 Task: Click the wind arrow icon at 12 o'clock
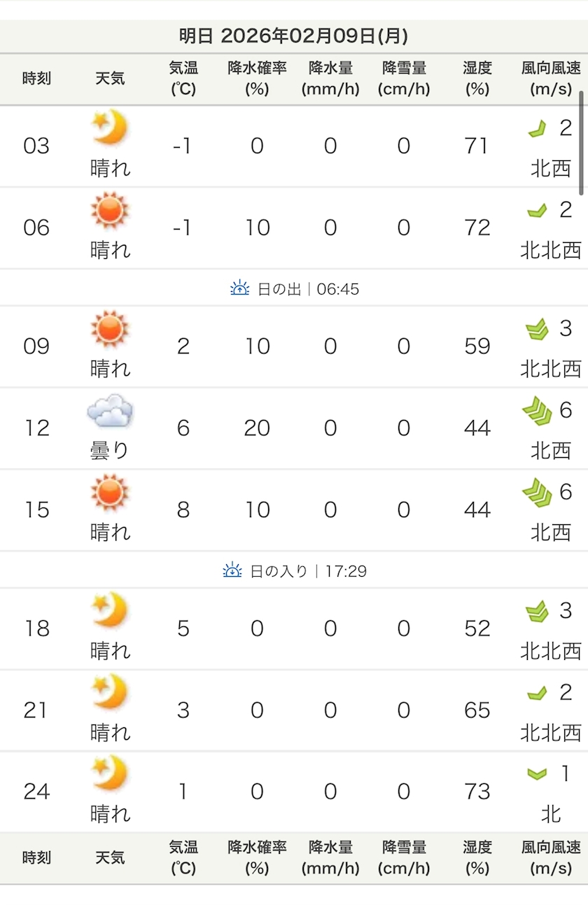(x=537, y=411)
